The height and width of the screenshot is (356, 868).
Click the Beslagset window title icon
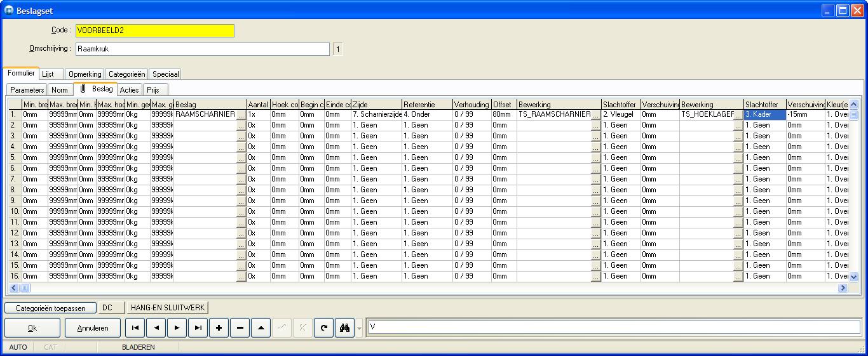click(x=9, y=11)
